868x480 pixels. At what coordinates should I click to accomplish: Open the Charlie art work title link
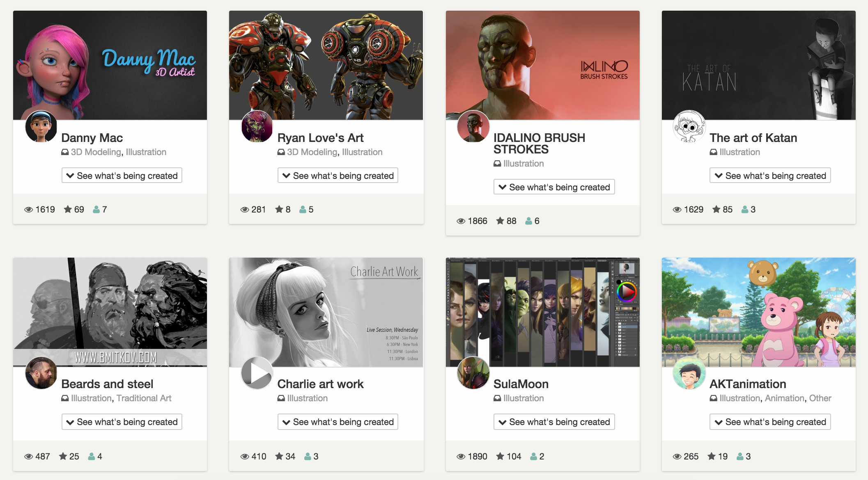(320, 384)
